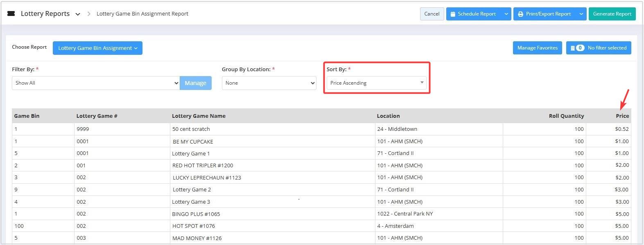Click the printer icon on Print/Export Report
The height and width of the screenshot is (245, 644).
[x=520, y=14]
